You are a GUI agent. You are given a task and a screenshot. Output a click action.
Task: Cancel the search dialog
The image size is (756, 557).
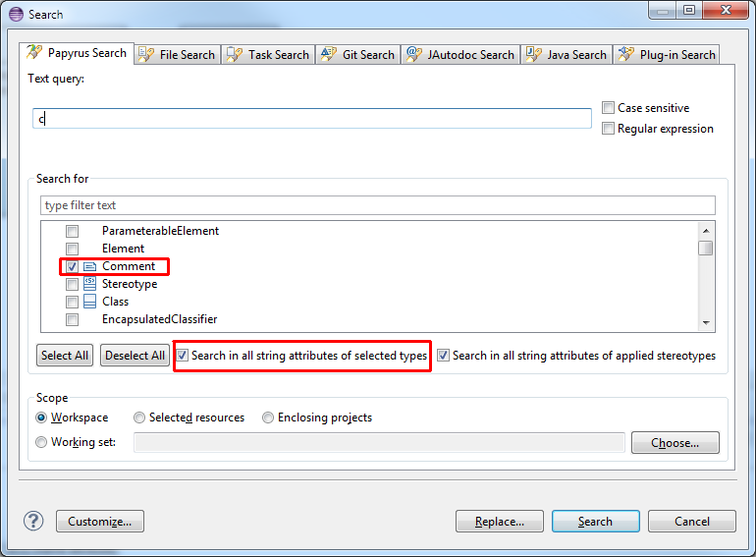coord(692,522)
